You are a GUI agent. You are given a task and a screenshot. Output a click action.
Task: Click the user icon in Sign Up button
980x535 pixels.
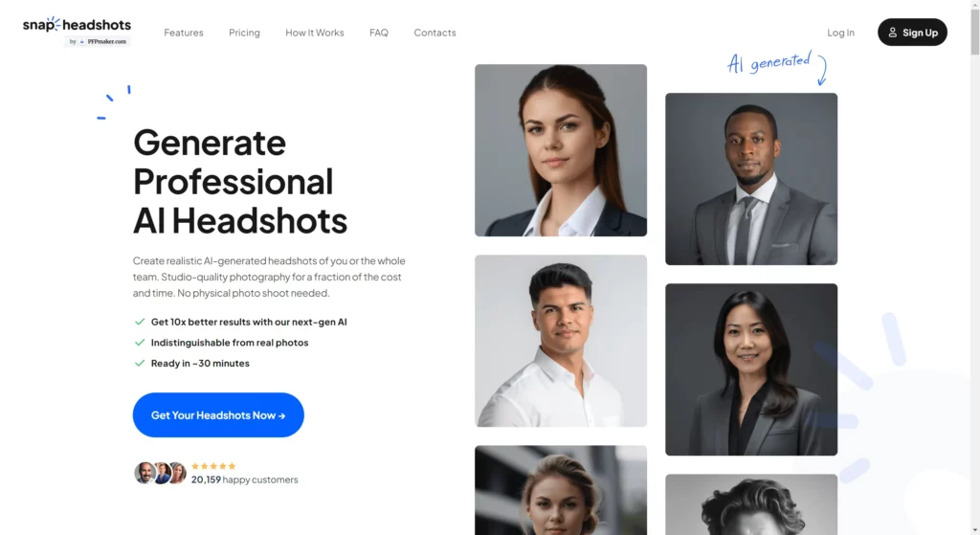[x=893, y=33]
